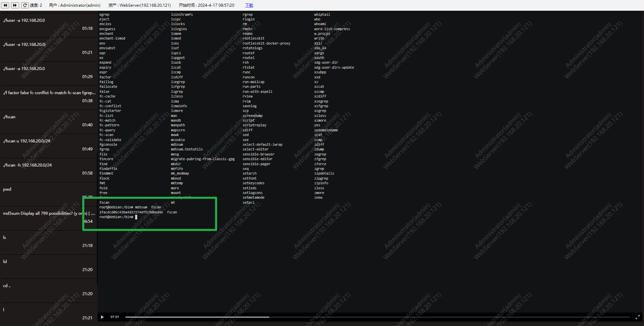This screenshot has height=326, width=644.
Task: Select the './fuser -a 192.168.20.0' entry at 01:18
Action: click(49, 24)
